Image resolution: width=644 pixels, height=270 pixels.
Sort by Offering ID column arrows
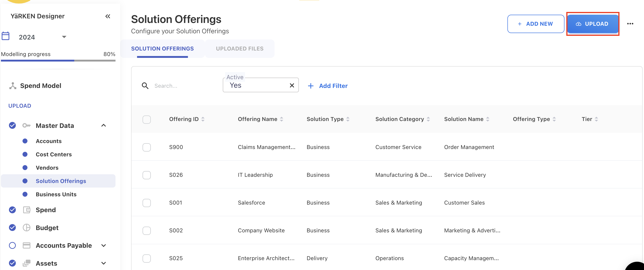pos(203,119)
